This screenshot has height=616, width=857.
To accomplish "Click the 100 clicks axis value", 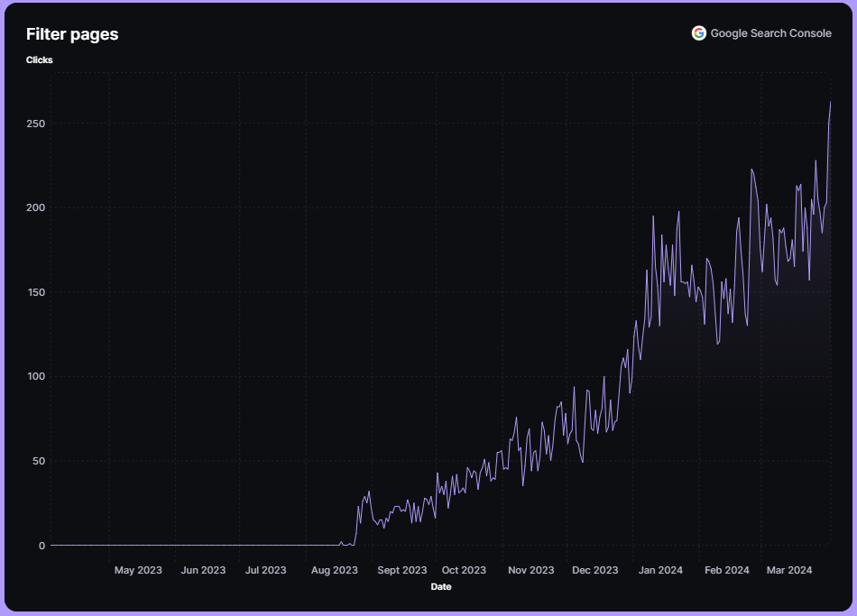I will click(36, 377).
